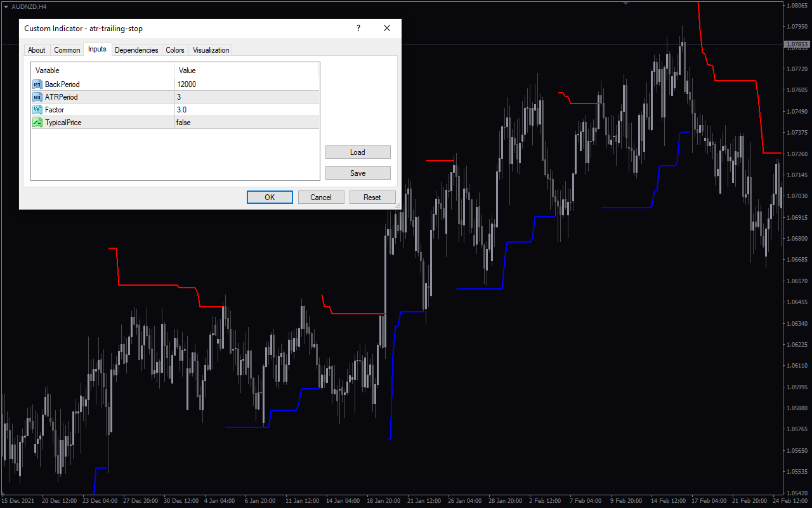Click the chart shift triangle marker at top
This screenshot has height=508, width=812.
pyautogui.click(x=626, y=3)
